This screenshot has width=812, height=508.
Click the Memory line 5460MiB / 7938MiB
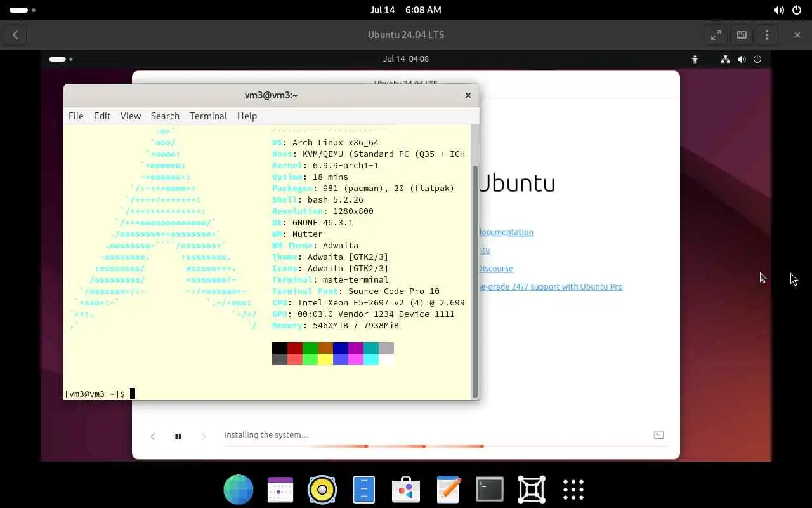(336, 326)
